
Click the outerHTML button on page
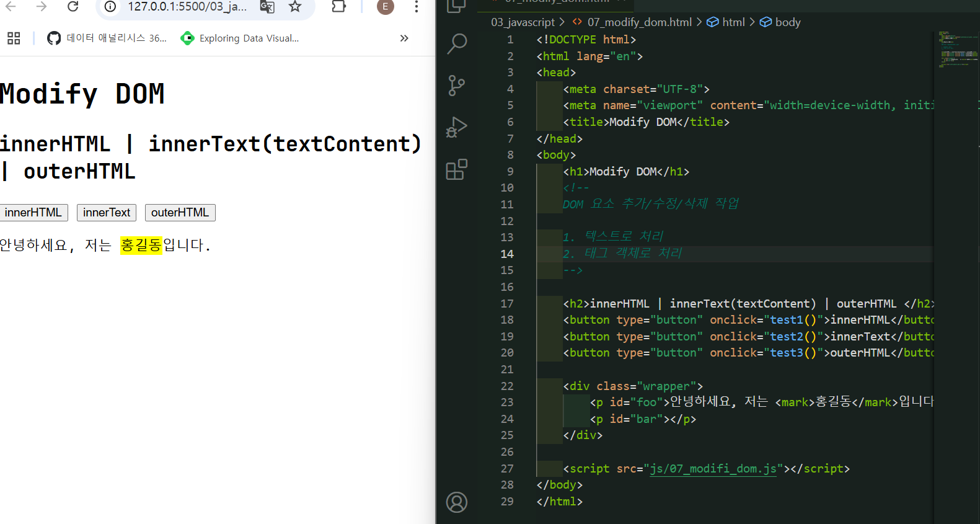(180, 213)
